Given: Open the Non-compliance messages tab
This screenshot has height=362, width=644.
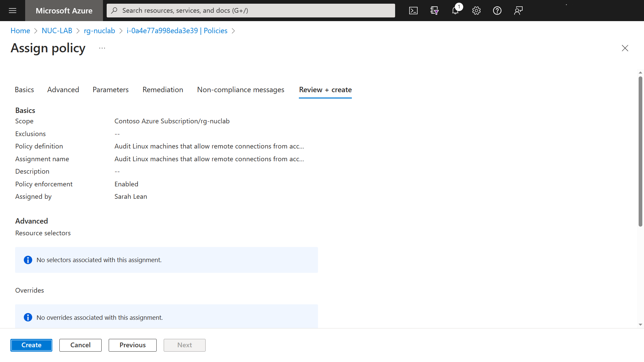Looking at the screenshot, I should coord(240,89).
